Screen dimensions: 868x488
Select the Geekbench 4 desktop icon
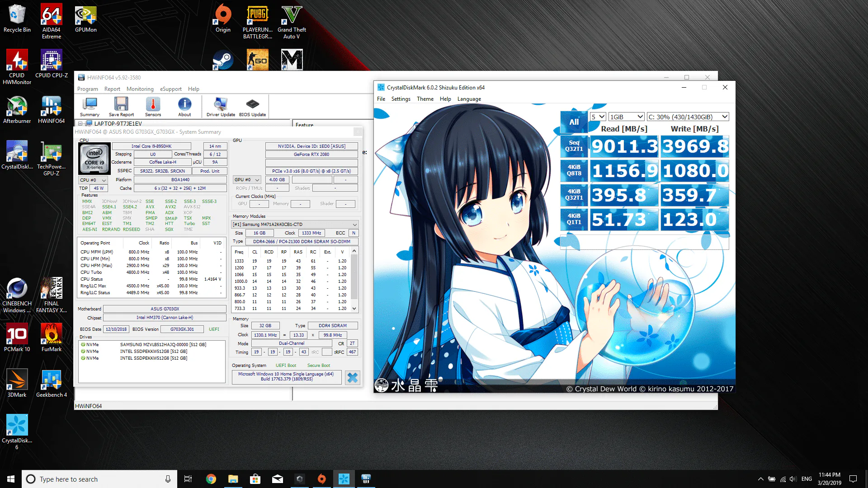(x=52, y=383)
